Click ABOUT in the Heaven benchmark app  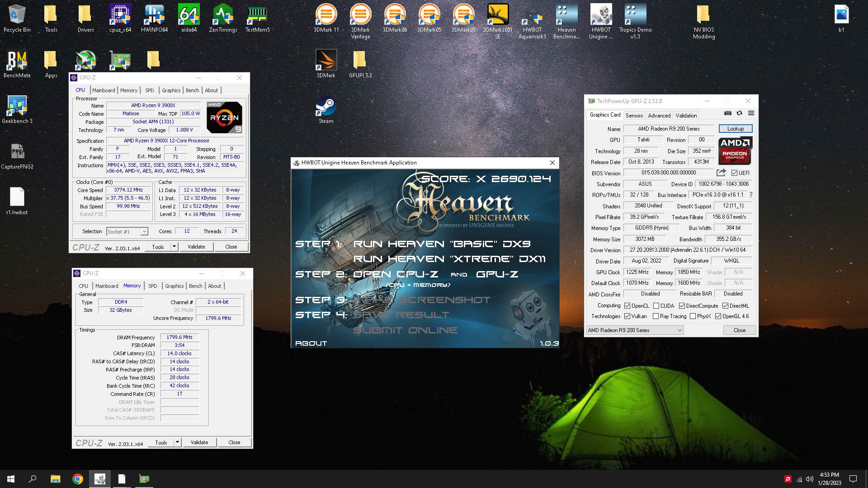pyautogui.click(x=311, y=343)
